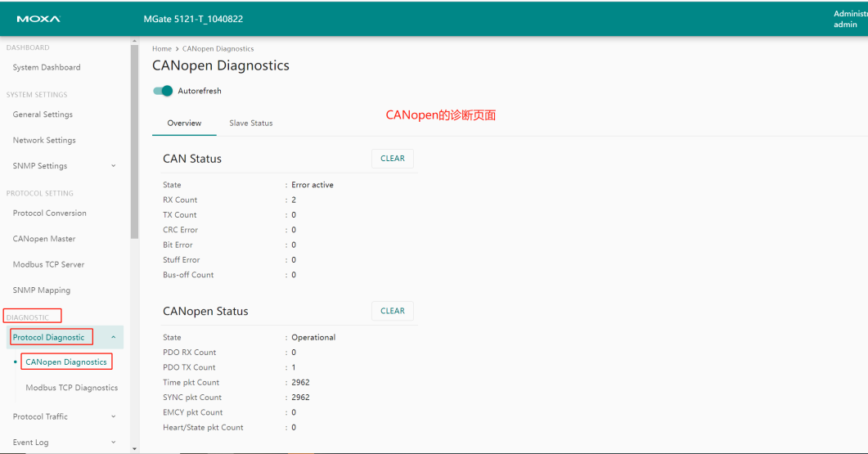Select CANopen Diagnostics submenu item

(66, 362)
